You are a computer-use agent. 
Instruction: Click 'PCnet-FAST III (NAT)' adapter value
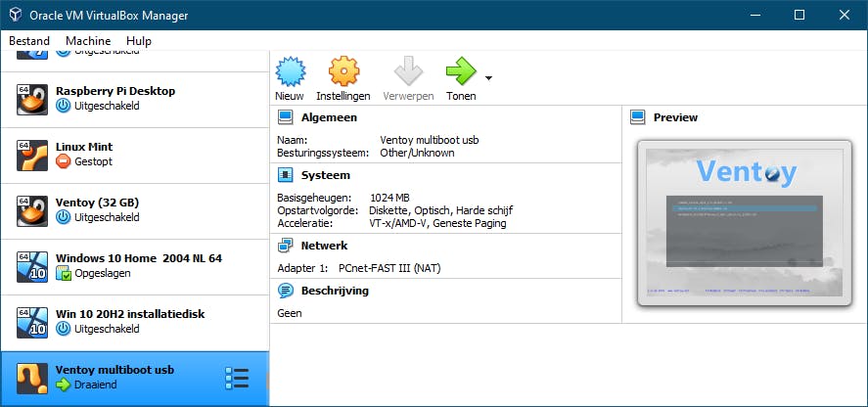click(389, 269)
